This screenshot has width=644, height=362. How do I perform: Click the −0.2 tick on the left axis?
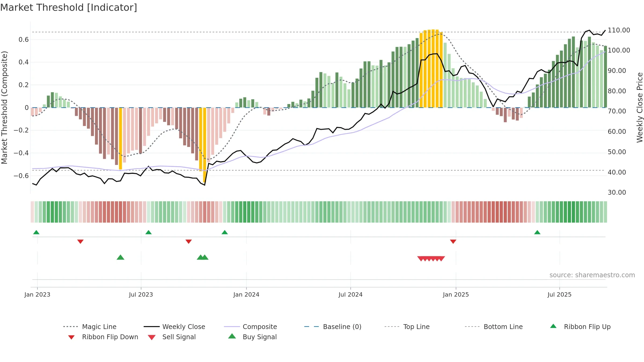click(x=21, y=130)
